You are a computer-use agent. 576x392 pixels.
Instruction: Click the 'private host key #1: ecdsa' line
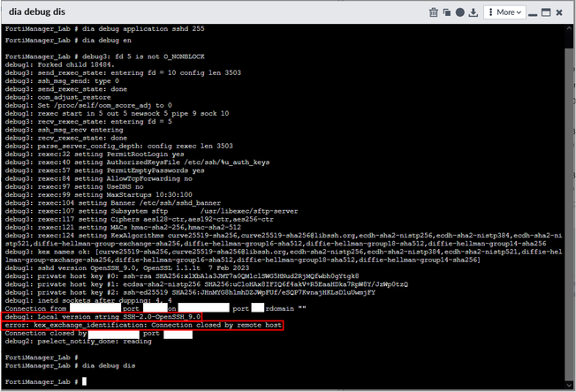point(207,284)
